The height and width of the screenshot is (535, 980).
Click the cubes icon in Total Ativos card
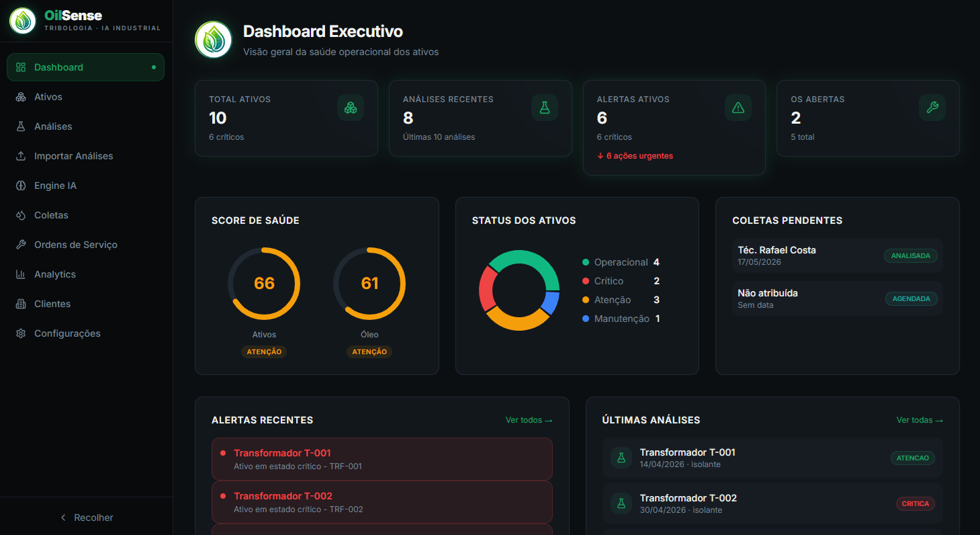point(351,108)
